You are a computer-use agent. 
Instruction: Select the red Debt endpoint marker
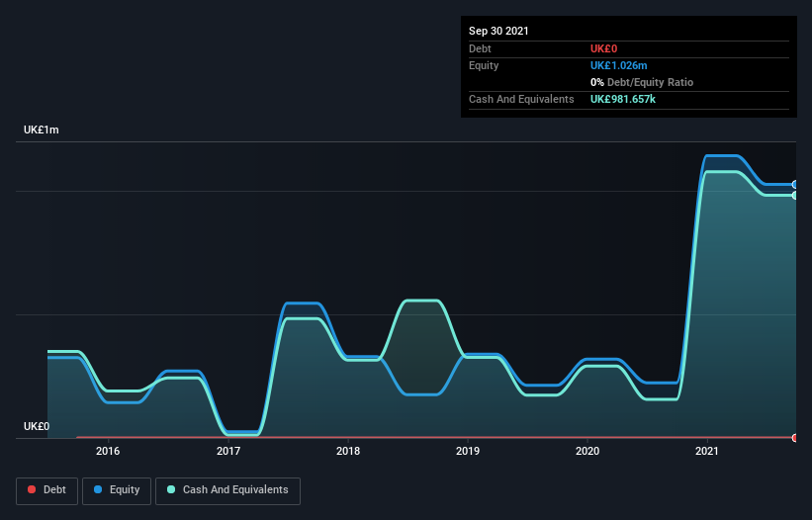pos(795,438)
